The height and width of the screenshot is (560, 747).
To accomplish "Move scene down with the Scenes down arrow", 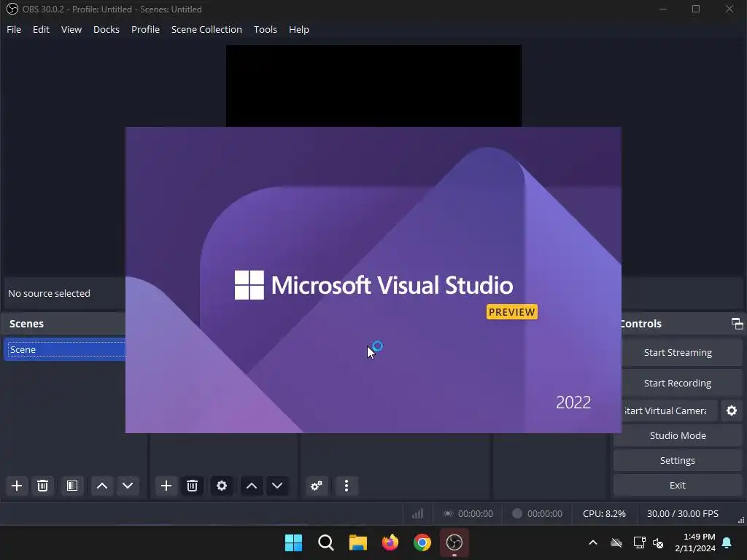I will [128, 486].
